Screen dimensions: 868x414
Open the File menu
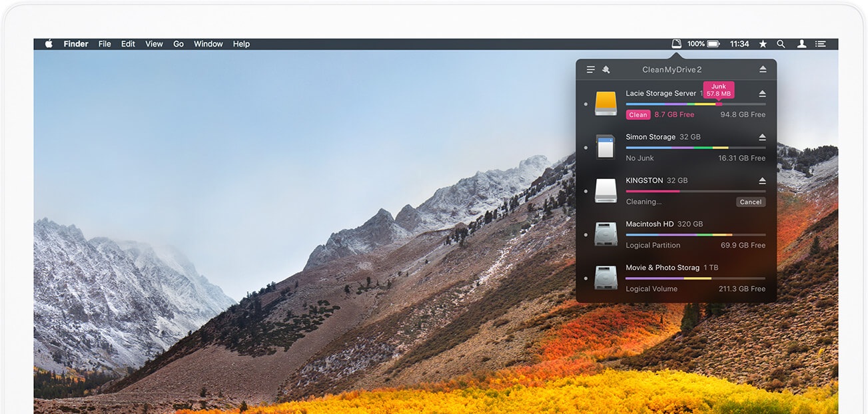point(105,44)
